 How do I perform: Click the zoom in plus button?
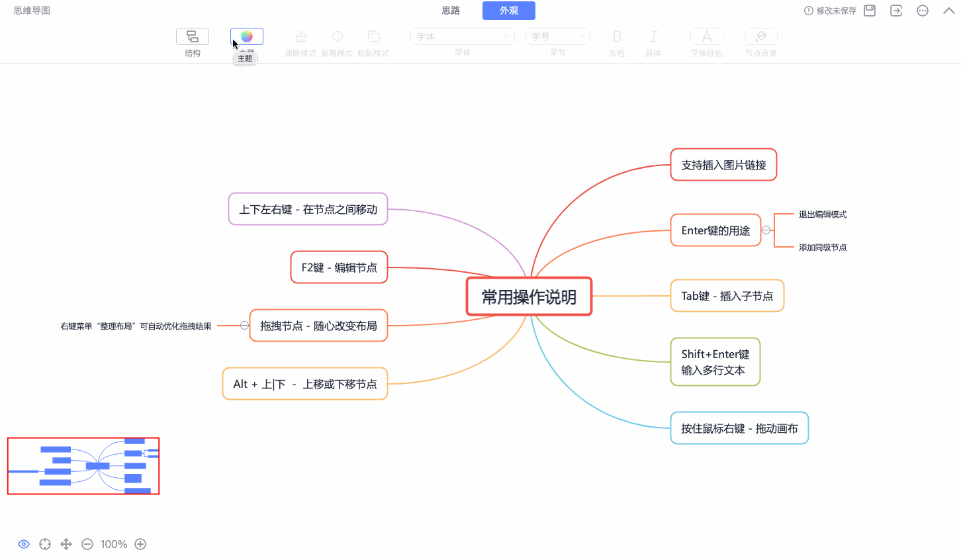[140, 543]
